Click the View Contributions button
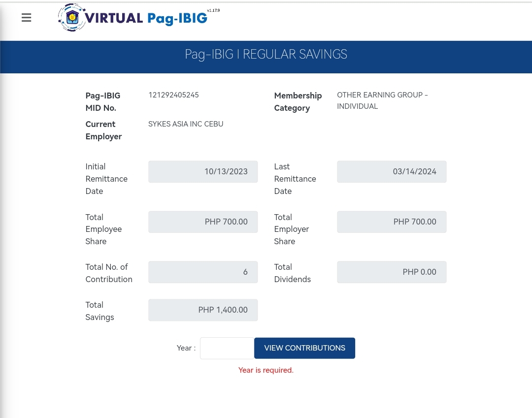The height and width of the screenshot is (418, 532). [x=304, y=348]
